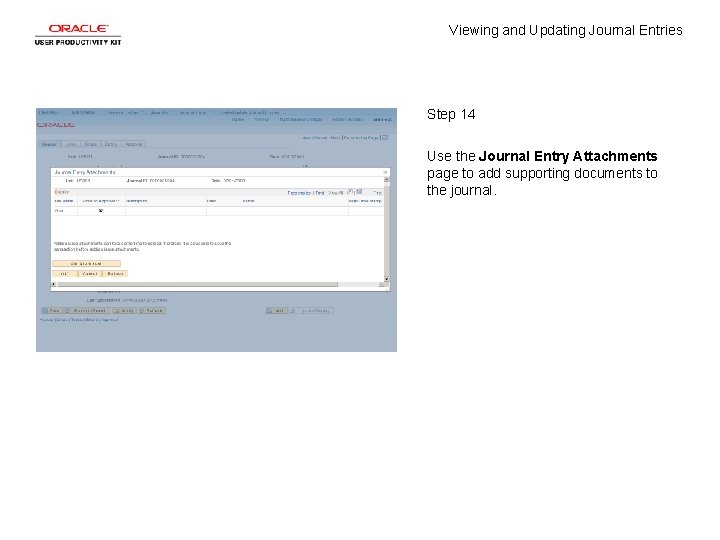Open the Totals tab

[90, 144]
